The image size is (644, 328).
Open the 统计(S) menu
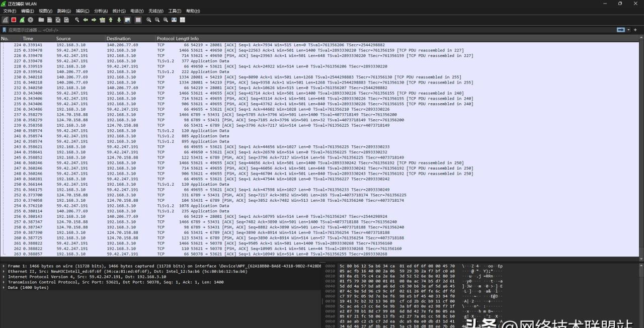click(119, 11)
